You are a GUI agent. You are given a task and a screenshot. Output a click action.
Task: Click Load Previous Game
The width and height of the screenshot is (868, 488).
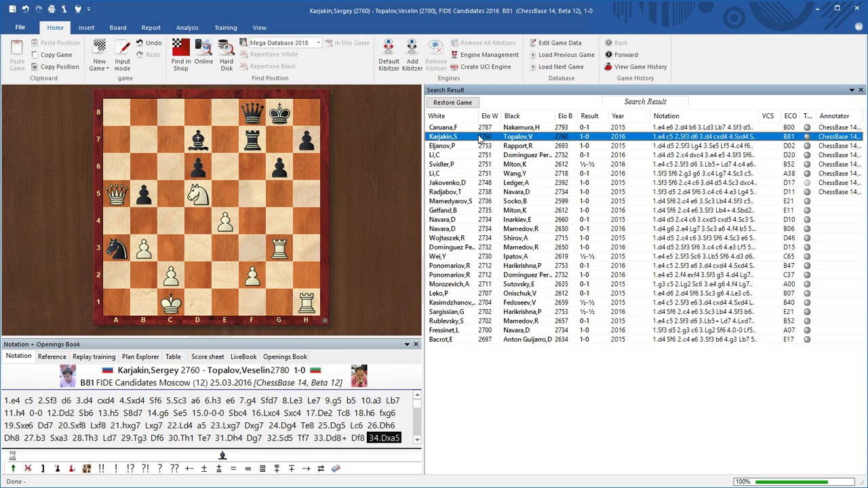[x=561, y=55]
